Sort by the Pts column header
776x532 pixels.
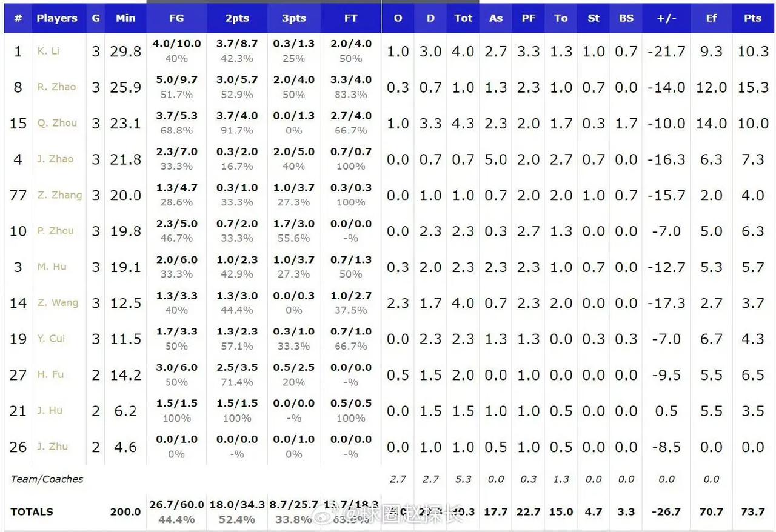point(753,18)
